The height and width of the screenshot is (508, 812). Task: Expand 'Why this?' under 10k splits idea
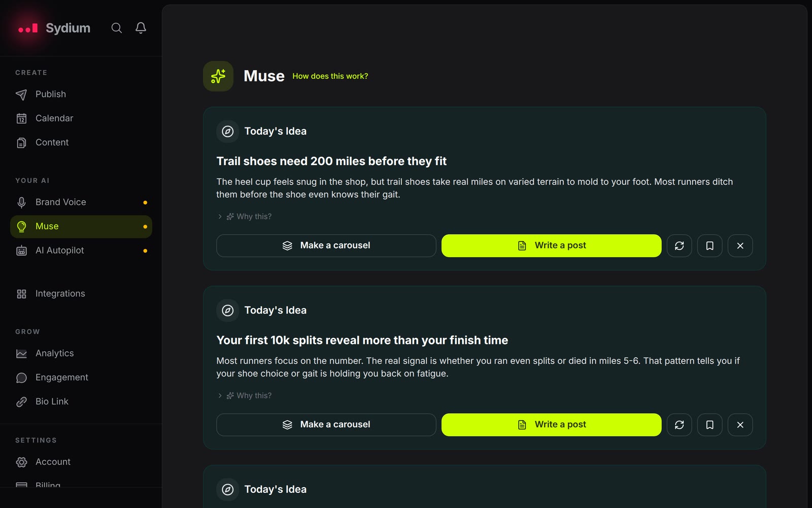tap(245, 395)
